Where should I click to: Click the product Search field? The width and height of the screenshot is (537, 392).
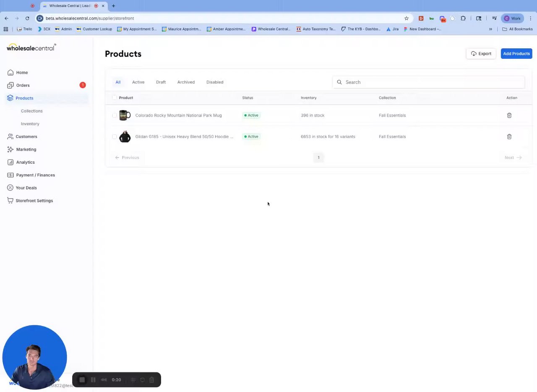[429, 82]
